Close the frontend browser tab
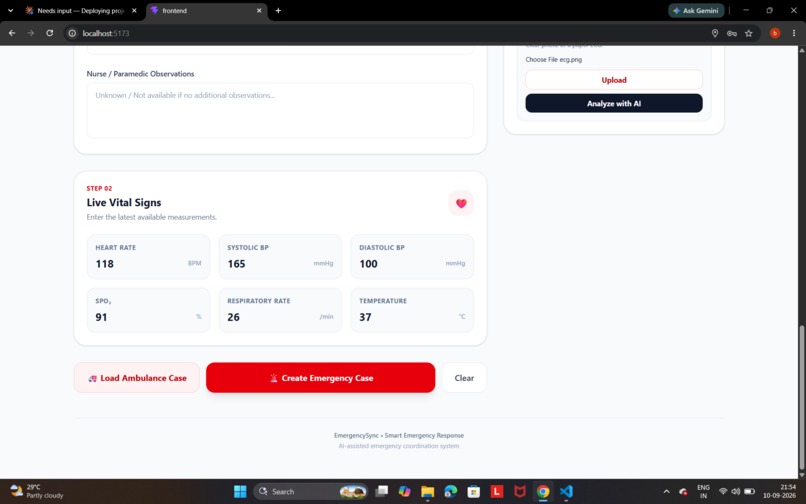This screenshot has width=806, height=504. tap(259, 10)
